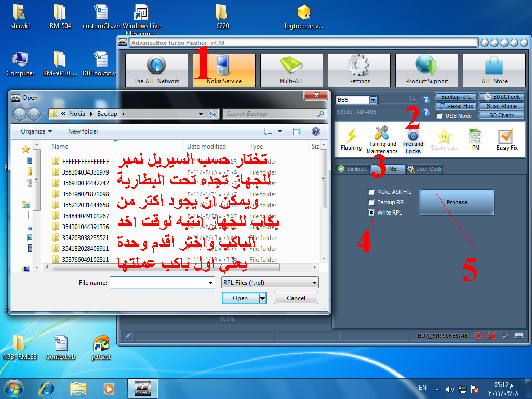
Task: Select Tuning and Maintenance tools icon
Action: tap(382, 139)
